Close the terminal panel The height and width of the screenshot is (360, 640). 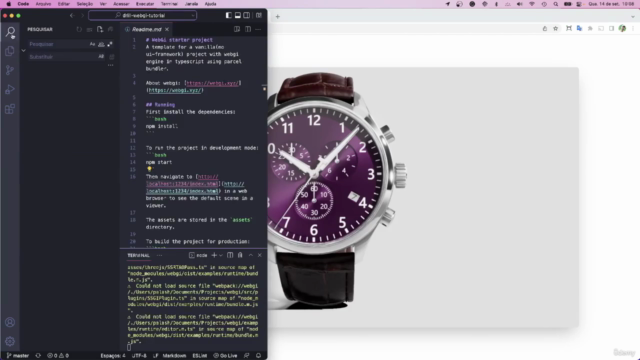pyautogui.click(x=260, y=256)
